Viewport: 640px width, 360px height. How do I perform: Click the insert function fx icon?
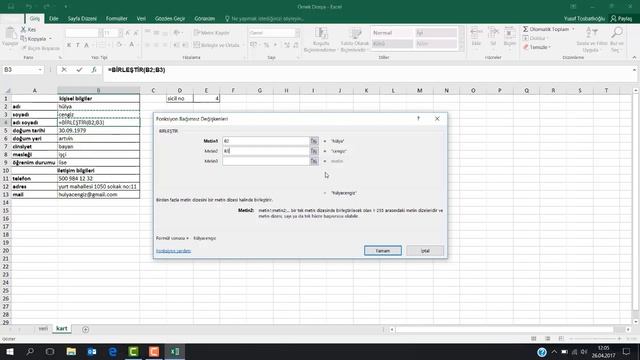click(94, 70)
